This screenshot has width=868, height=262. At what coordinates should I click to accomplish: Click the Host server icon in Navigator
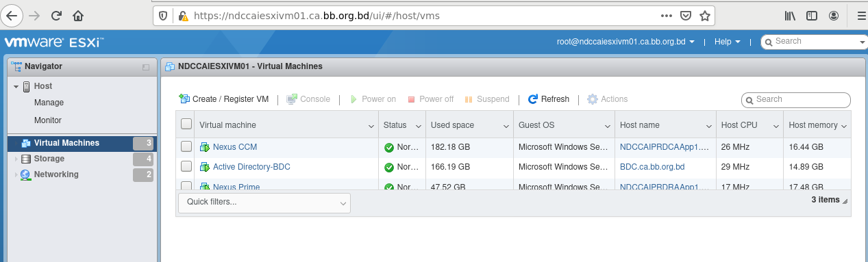pyautogui.click(x=26, y=86)
